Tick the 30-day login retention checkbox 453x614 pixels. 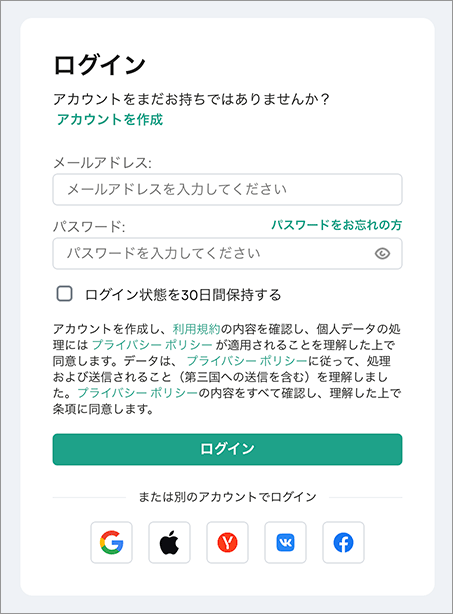click(x=65, y=294)
